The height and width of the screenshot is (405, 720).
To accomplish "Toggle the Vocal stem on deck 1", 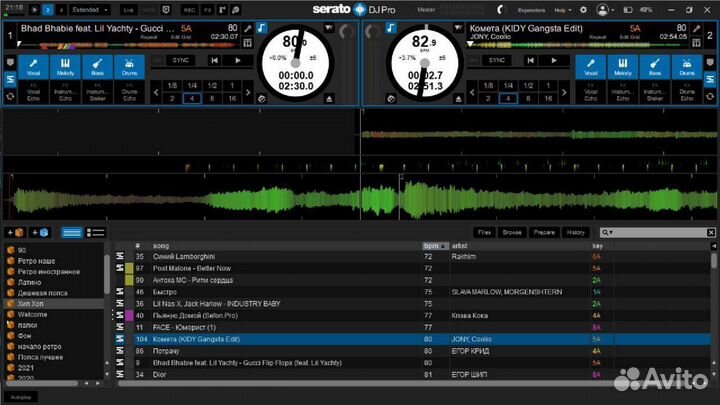I will (33, 67).
